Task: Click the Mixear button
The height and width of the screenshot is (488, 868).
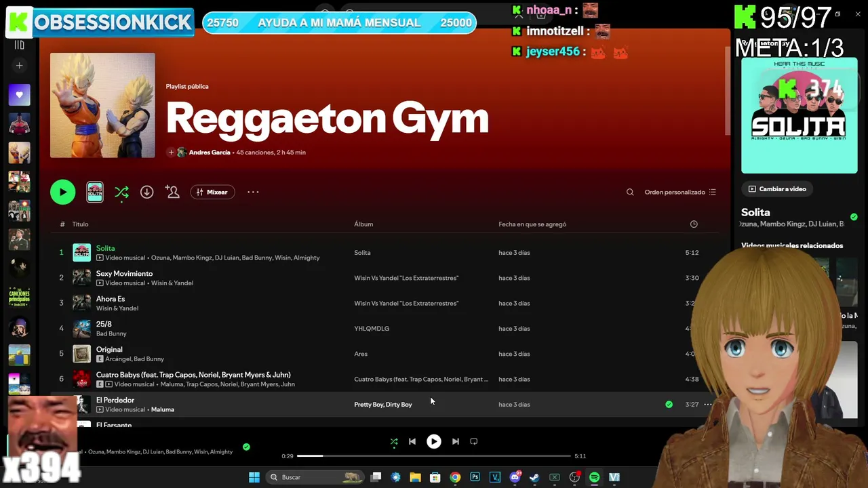Action: 212,192
